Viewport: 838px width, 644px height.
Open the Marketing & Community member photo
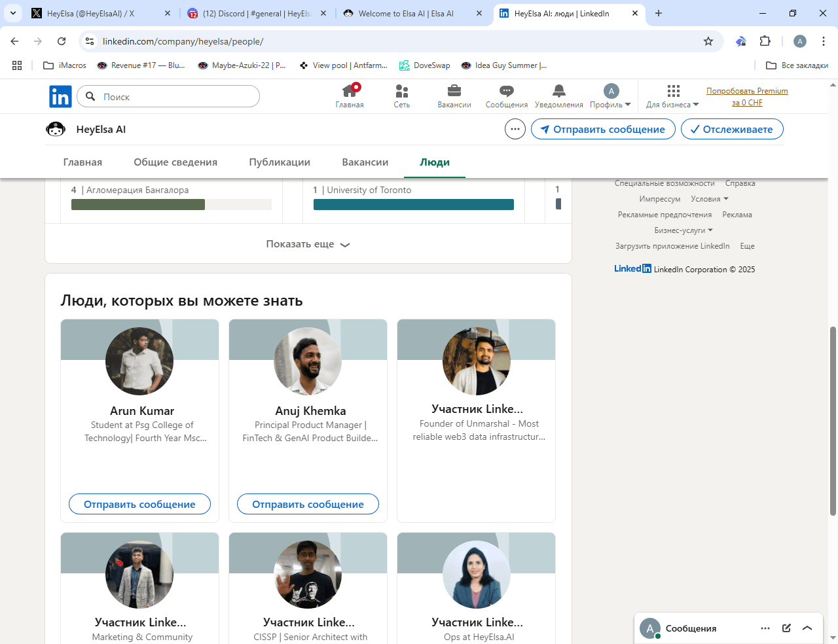(x=139, y=575)
